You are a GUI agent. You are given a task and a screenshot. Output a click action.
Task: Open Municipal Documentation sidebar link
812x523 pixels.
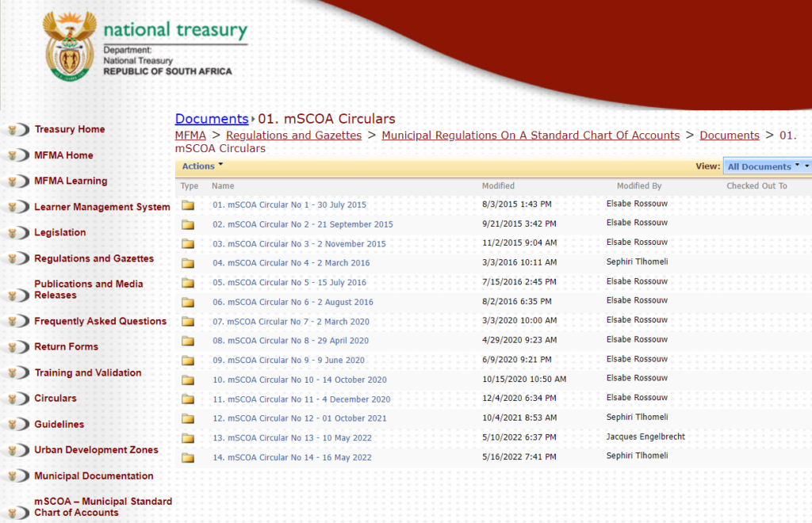pos(94,476)
